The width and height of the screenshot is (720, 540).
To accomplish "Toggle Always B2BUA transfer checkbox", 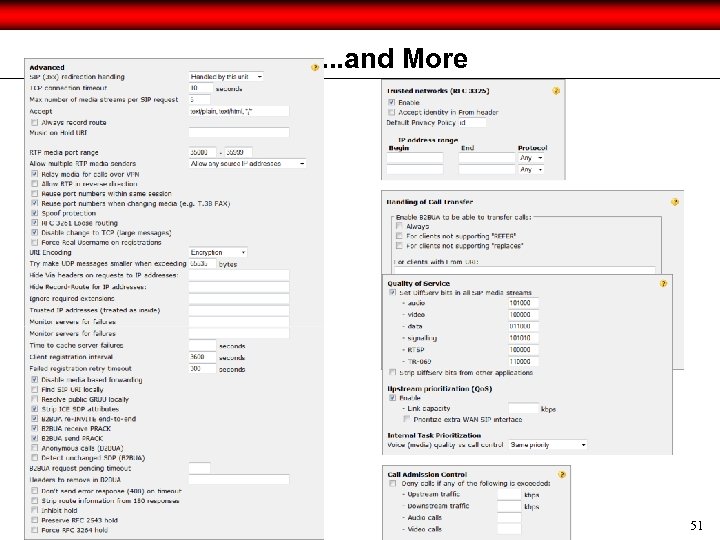I will 399,226.
